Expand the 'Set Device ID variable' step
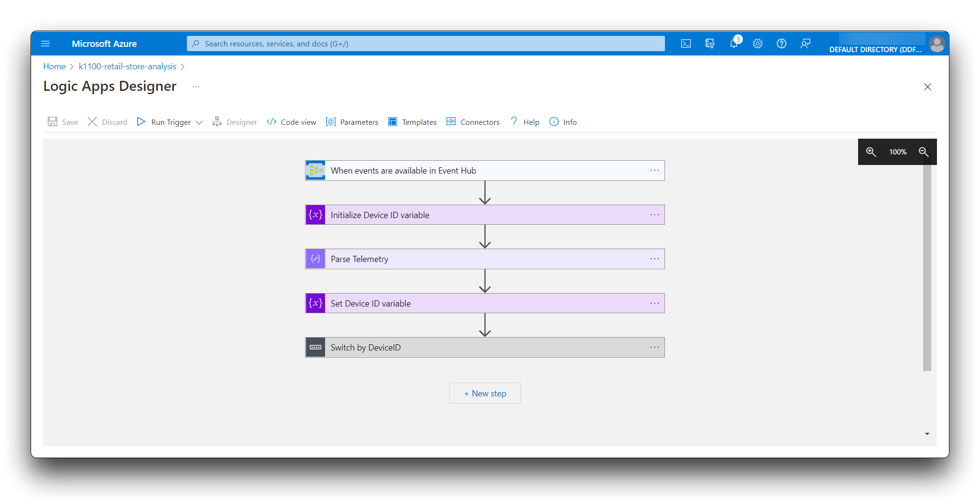The width and height of the screenshot is (980, 504). (485, 303)
